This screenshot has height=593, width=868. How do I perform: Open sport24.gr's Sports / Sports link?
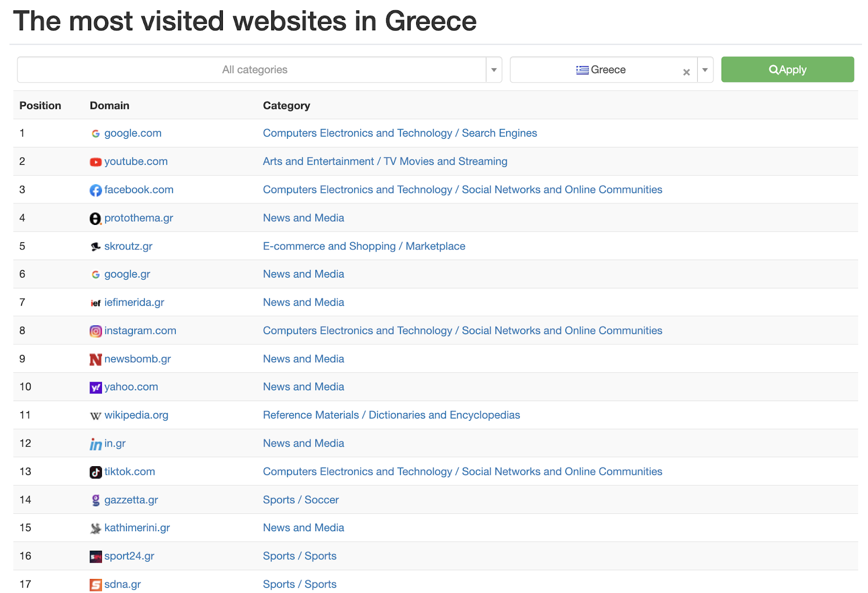point(300,556)
